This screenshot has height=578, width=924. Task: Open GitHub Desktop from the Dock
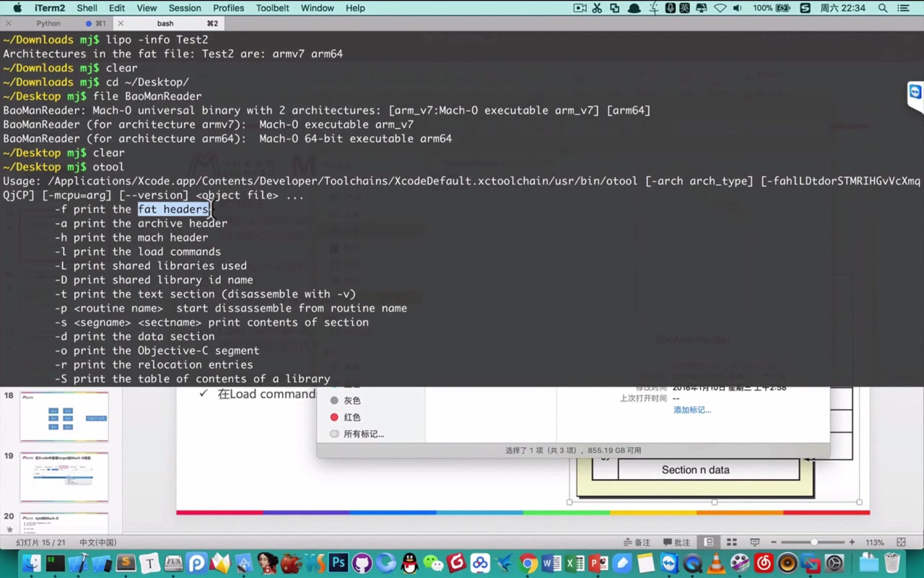362,563
